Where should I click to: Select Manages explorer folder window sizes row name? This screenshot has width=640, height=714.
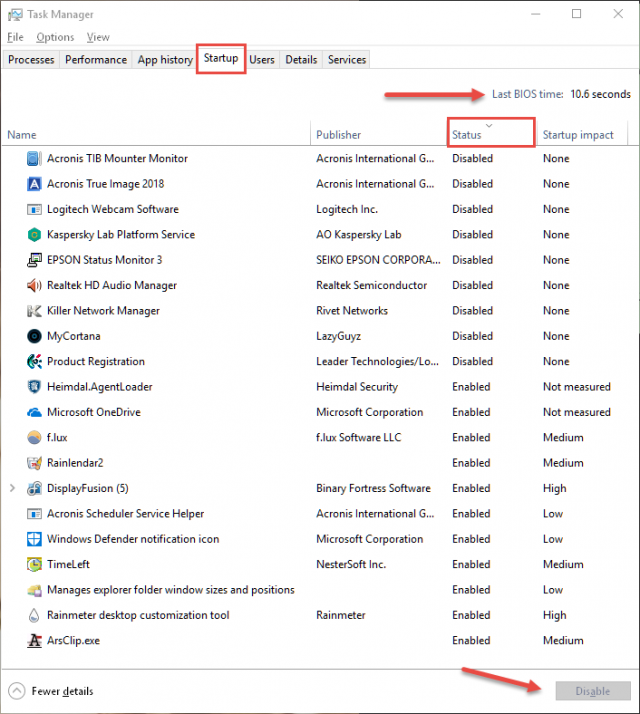point(171,590)
